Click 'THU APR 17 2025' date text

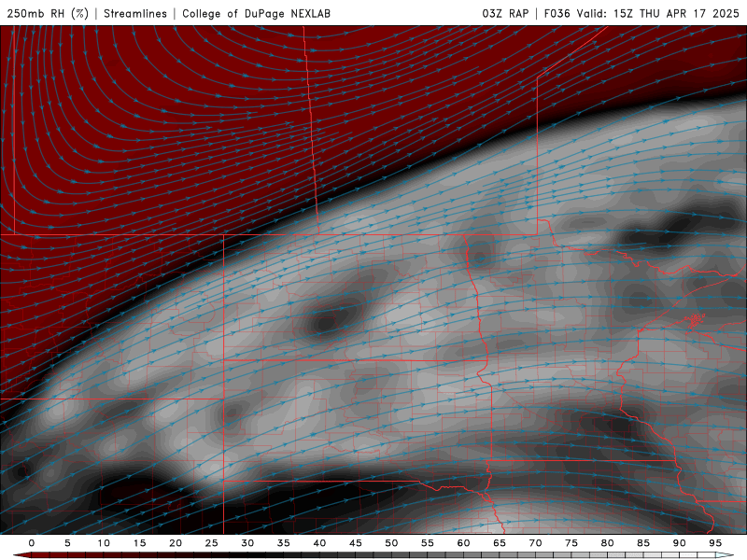(689, 13)
